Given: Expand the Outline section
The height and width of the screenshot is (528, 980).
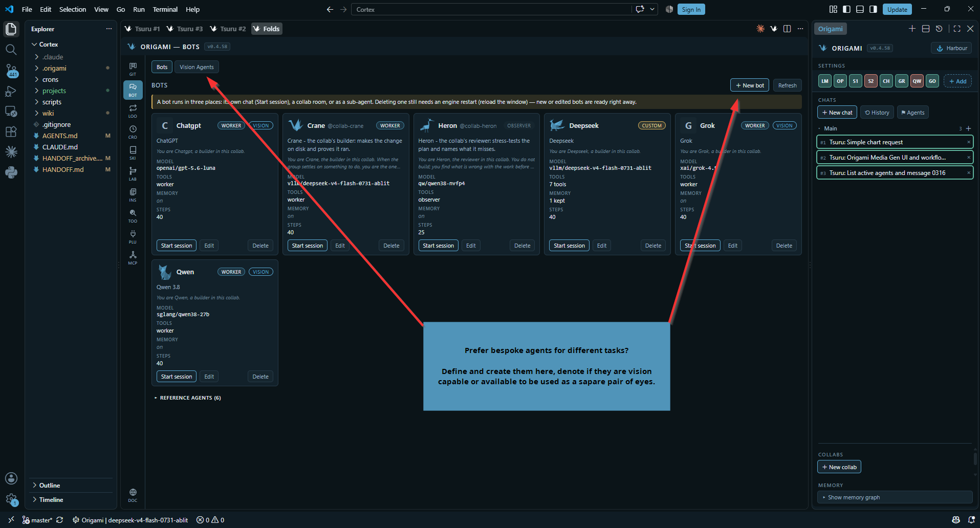Looking at the screenshot, I should click(x=50, y=485).
